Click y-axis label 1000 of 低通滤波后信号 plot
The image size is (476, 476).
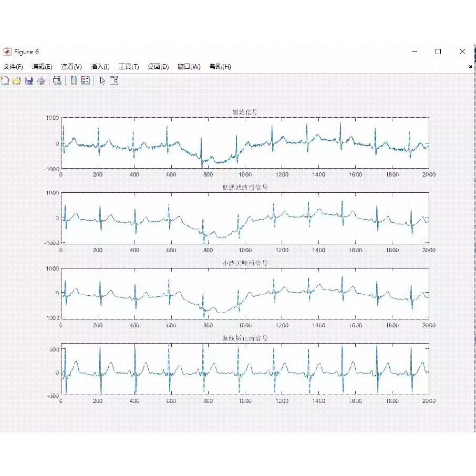pyautogui.click(x=53, y=193)
